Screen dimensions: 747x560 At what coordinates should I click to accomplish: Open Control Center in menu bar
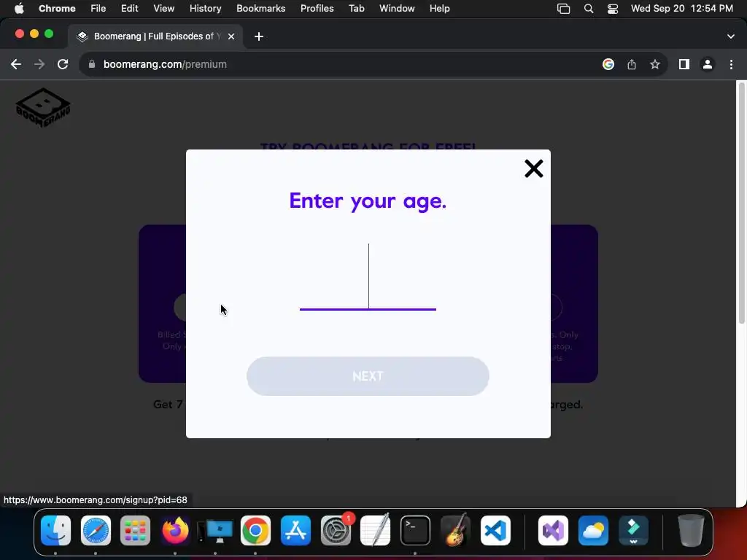pyautogui.click(x=613, y=9)
